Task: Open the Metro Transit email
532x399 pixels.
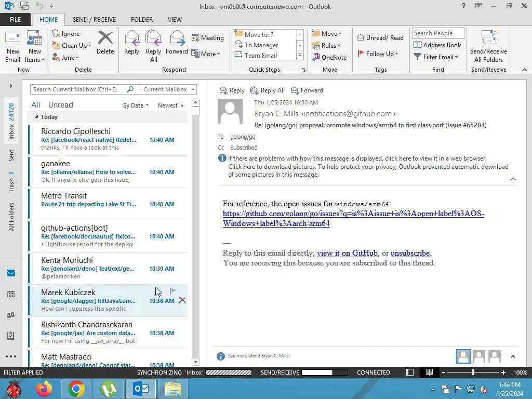Action: click(108, 204)
